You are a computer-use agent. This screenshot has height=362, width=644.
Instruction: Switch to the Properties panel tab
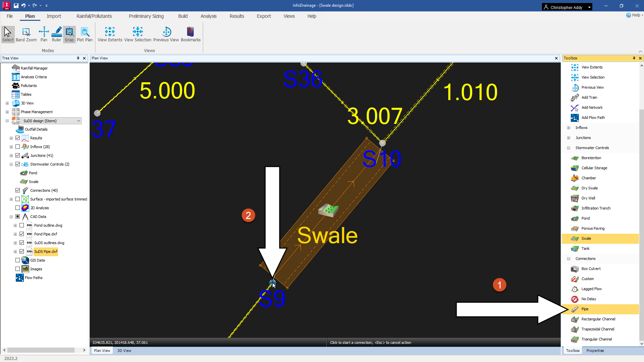point(595,351)
